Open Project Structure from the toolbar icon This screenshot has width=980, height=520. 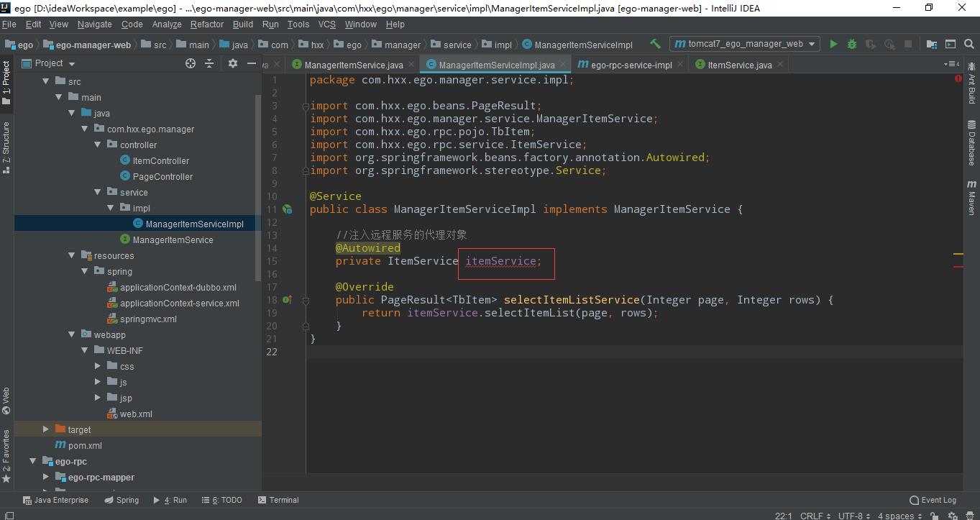point(932,44)
